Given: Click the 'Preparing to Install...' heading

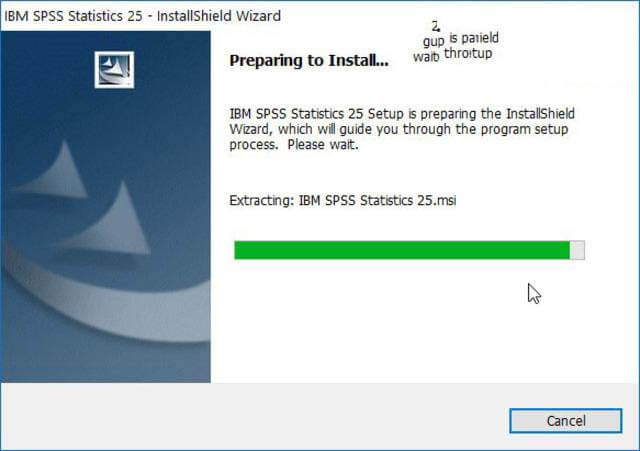Looking at the screenshot, I should tap(309, 60).
